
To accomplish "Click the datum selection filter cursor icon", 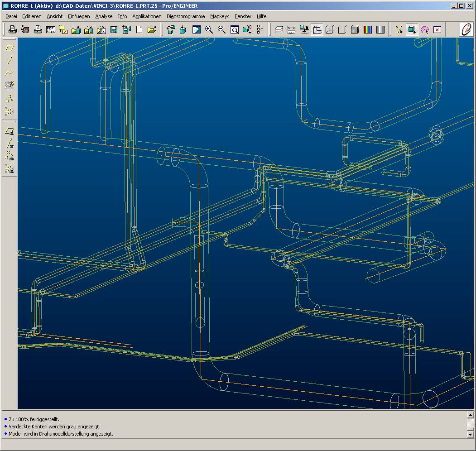I will point(399,29).
